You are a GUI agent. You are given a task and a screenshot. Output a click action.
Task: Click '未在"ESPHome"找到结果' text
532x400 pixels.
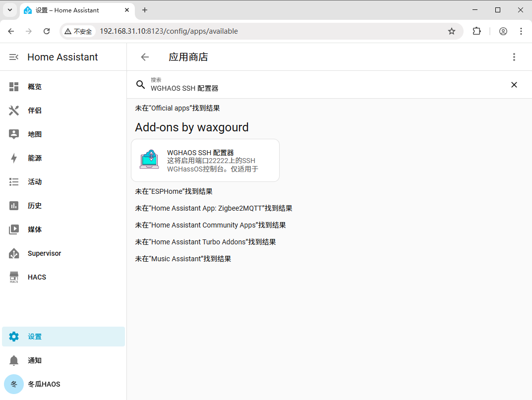pos(174,191)
